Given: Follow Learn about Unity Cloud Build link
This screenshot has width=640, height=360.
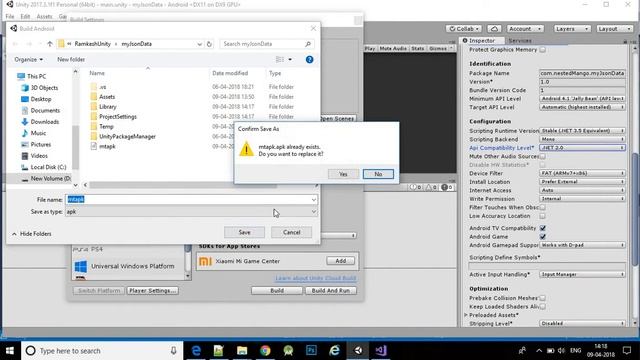Looking at the screenshot, I should (x=316, y=278).
